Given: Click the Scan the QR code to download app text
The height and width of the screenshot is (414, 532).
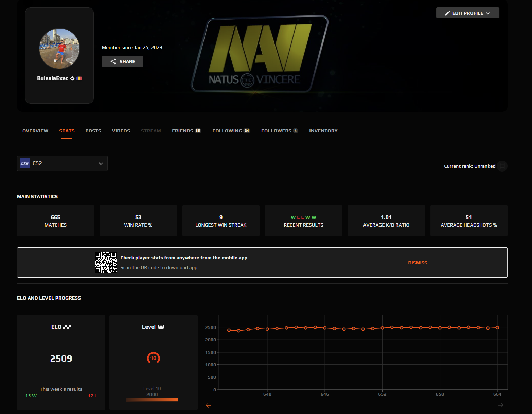Looking at the screenshot, I should [159, 267].
